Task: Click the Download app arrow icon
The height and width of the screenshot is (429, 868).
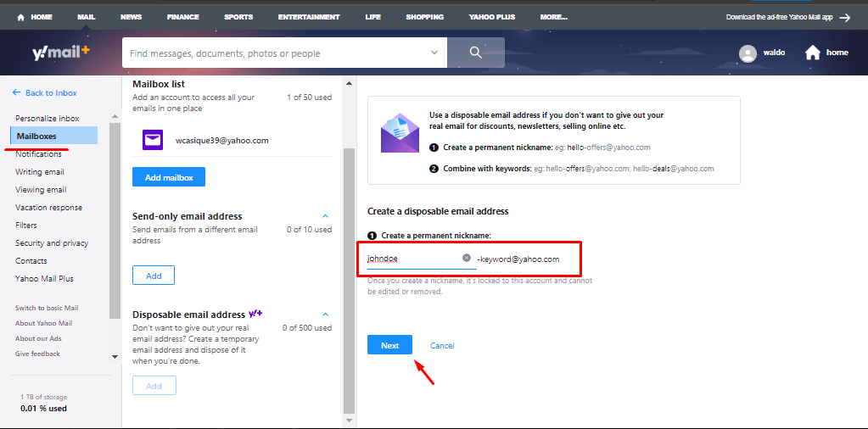Action: click(x=845, y=17)
